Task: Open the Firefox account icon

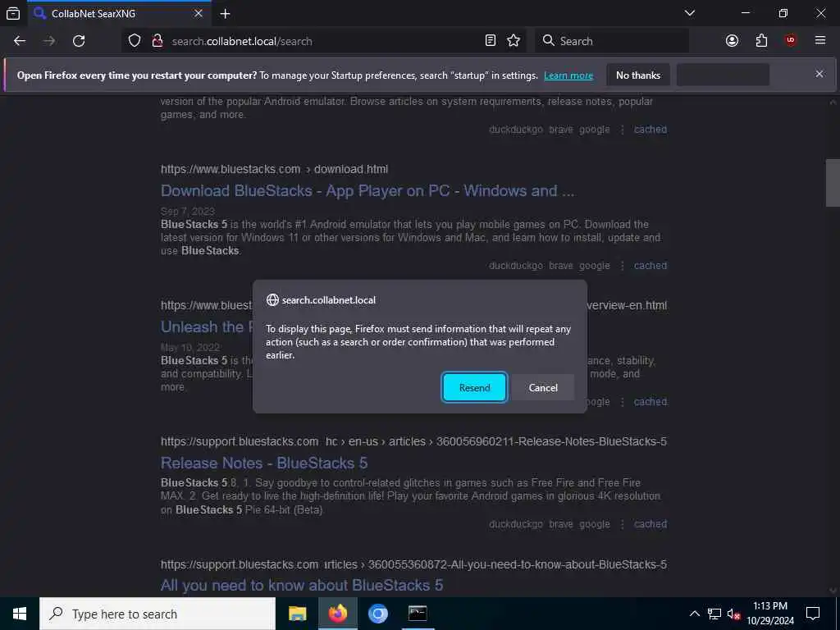Action: pyautogui.click(x=732, y=41)
